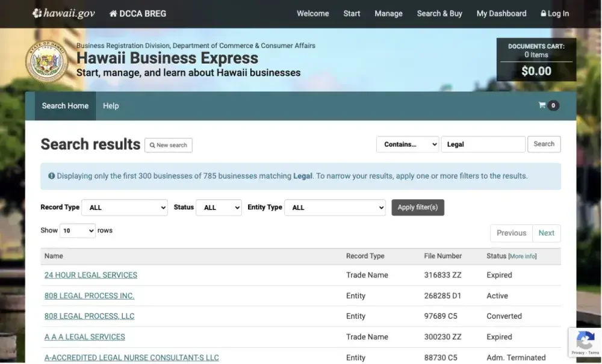Click the Name column header
The width and height of the screenshot is (602, 364).
click(x=54, y=256)
